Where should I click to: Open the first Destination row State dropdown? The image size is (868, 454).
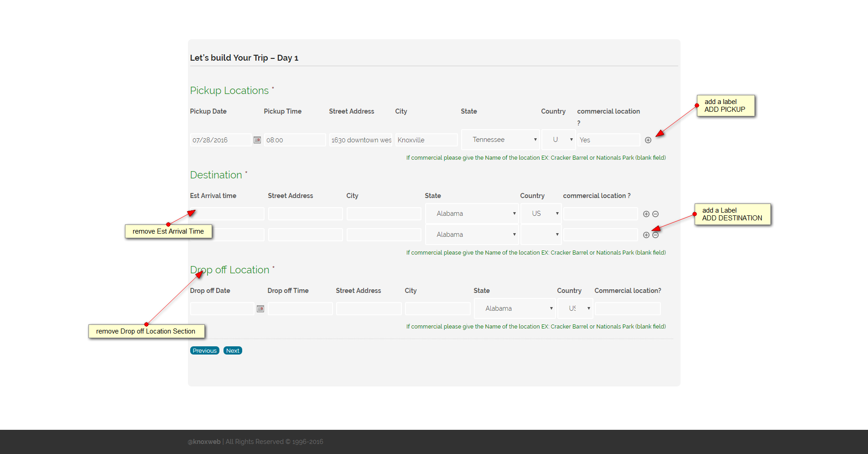pos(472,214)
